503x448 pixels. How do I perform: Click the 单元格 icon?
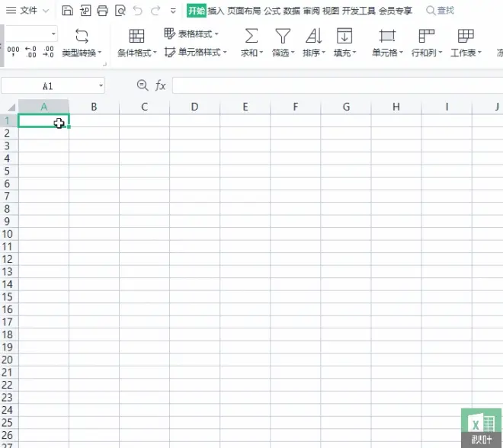pos(387,36)
